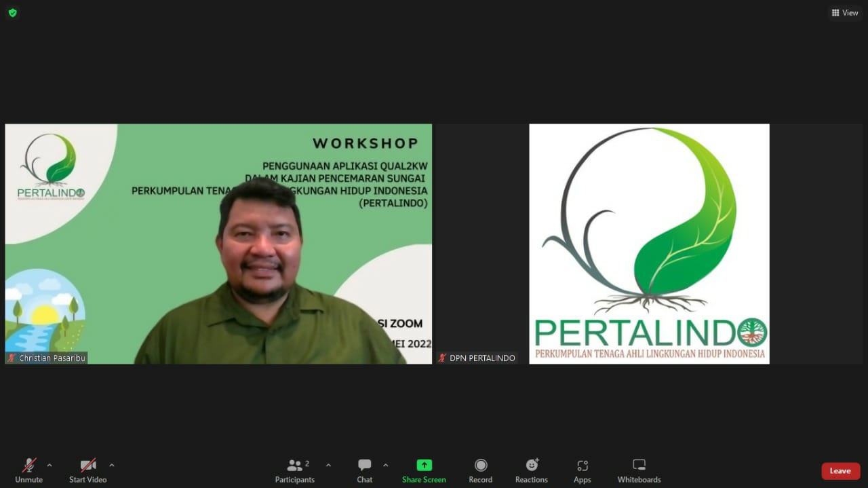Image resolution: width=868 pixels, height=488 pixels.
Task: Leave the meeting with red Leave button
Action: click(x=840, y=471)
